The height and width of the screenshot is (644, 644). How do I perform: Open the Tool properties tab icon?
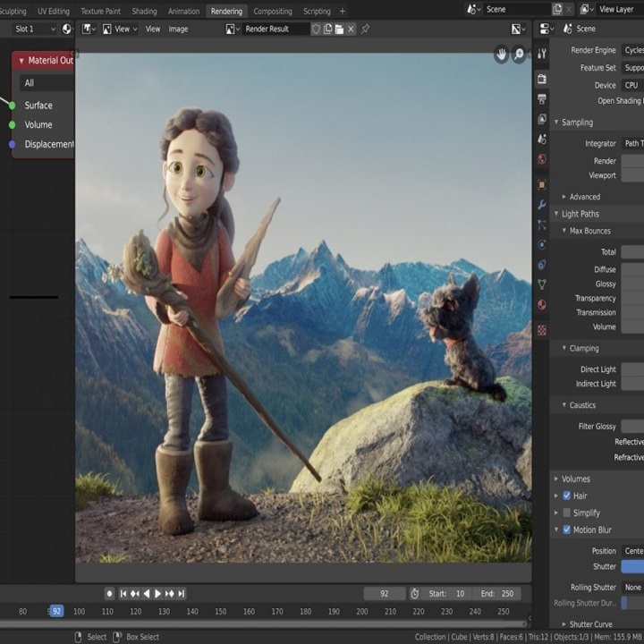point(542,55)
